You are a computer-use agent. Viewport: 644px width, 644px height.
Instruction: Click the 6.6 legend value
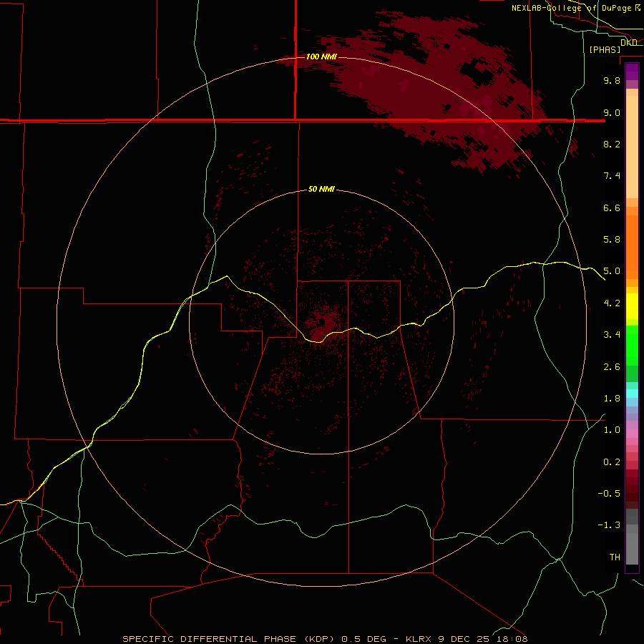tap(612, 208)
